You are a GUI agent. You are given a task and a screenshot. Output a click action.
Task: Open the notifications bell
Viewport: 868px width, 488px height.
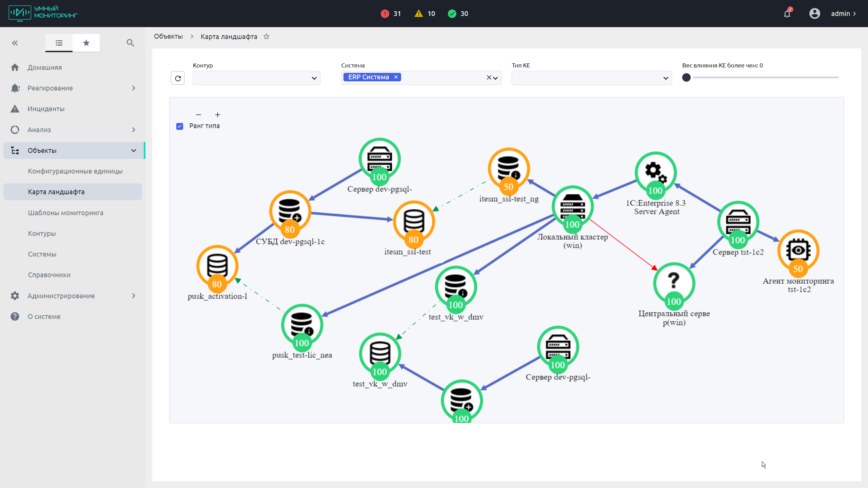[787, 14]
